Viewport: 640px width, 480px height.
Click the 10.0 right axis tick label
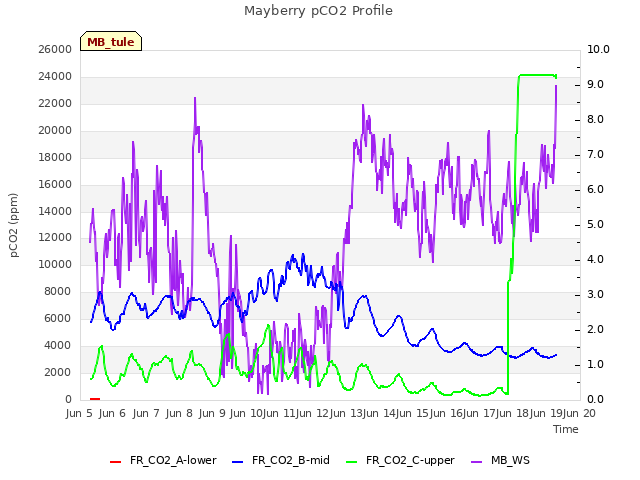click(x=598, y=49)
